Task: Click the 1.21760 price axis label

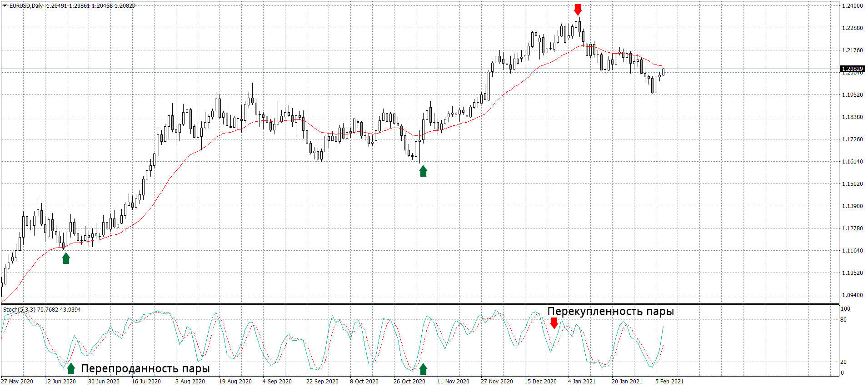Action: tap(852, 50)
